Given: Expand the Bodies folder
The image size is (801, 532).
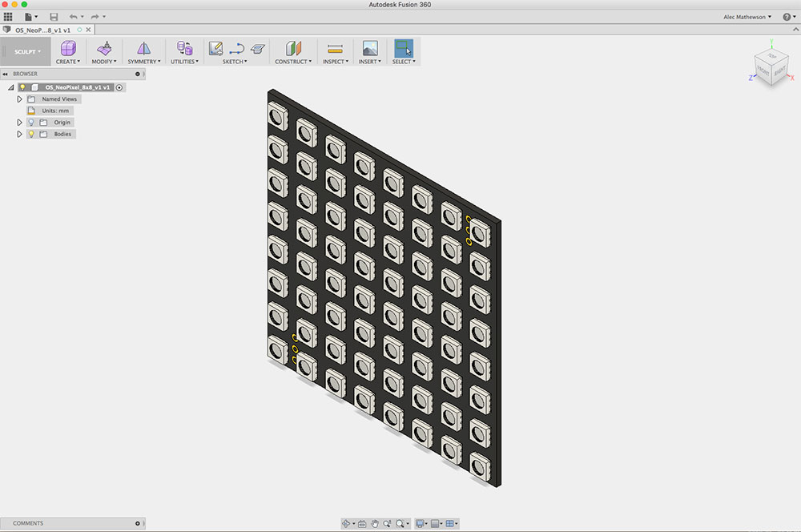Looking at the screenshot, I should [19, 134].
